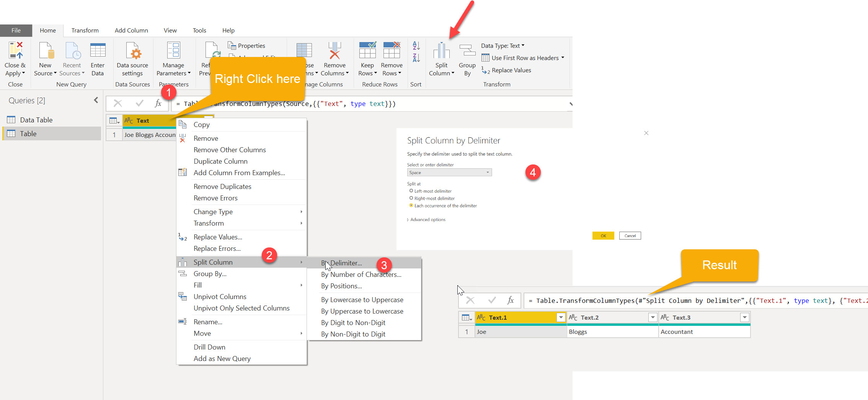Click the result formula bar input

tap(695, 301)
